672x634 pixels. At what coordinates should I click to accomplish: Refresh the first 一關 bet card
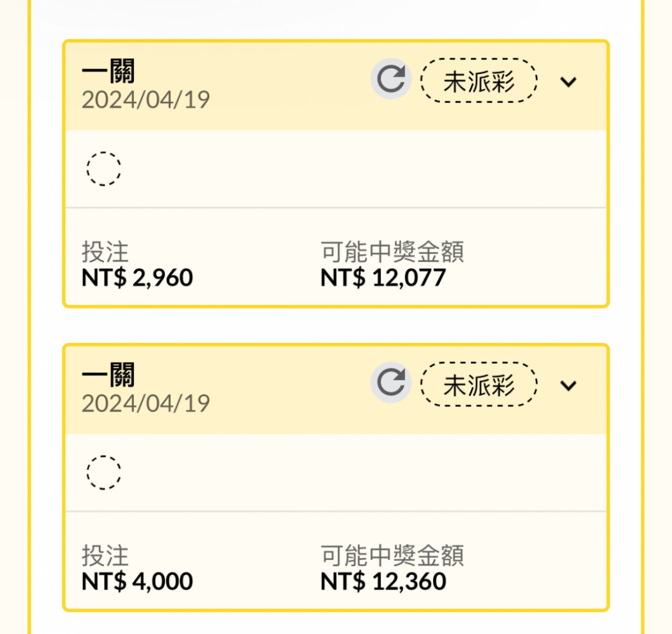point(391,79)
